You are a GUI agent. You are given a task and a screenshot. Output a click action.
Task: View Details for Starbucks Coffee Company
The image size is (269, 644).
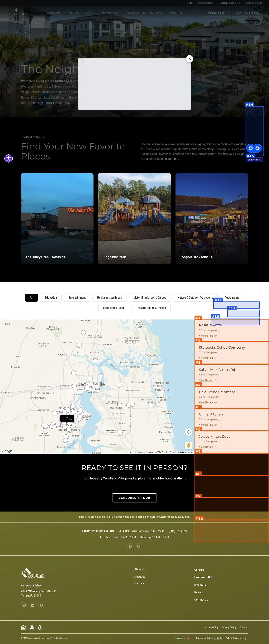[x=208, y=358]
